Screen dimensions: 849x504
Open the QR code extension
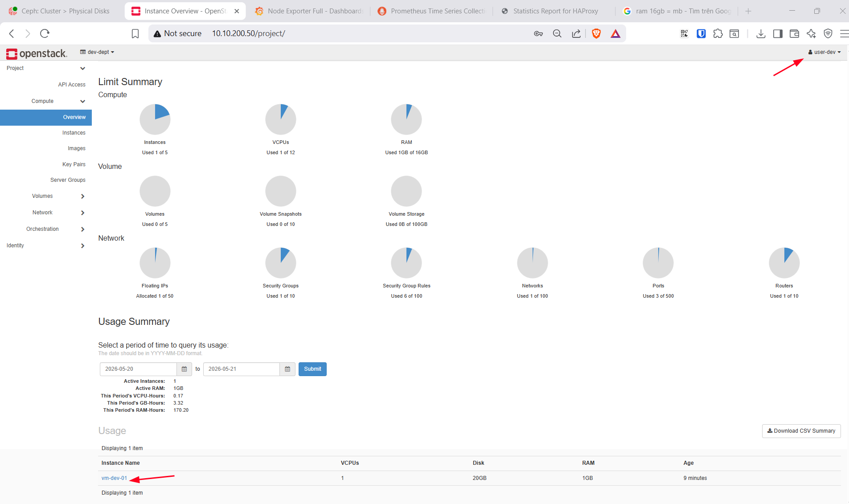(684, 33)
